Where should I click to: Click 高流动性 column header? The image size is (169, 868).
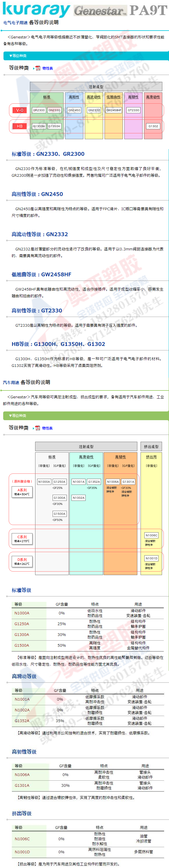[94, 97]
